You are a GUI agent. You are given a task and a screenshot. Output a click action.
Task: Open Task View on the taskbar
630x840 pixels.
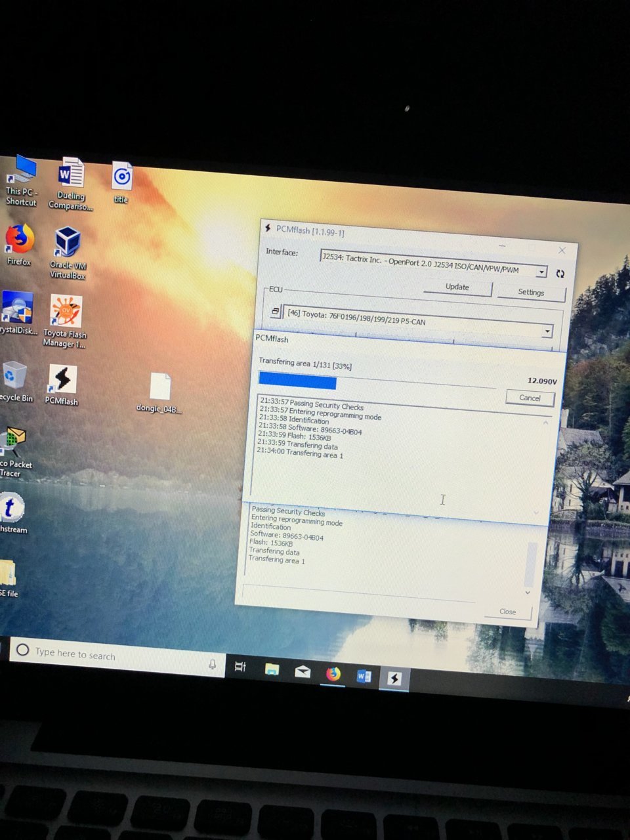(x=240, y=667)
